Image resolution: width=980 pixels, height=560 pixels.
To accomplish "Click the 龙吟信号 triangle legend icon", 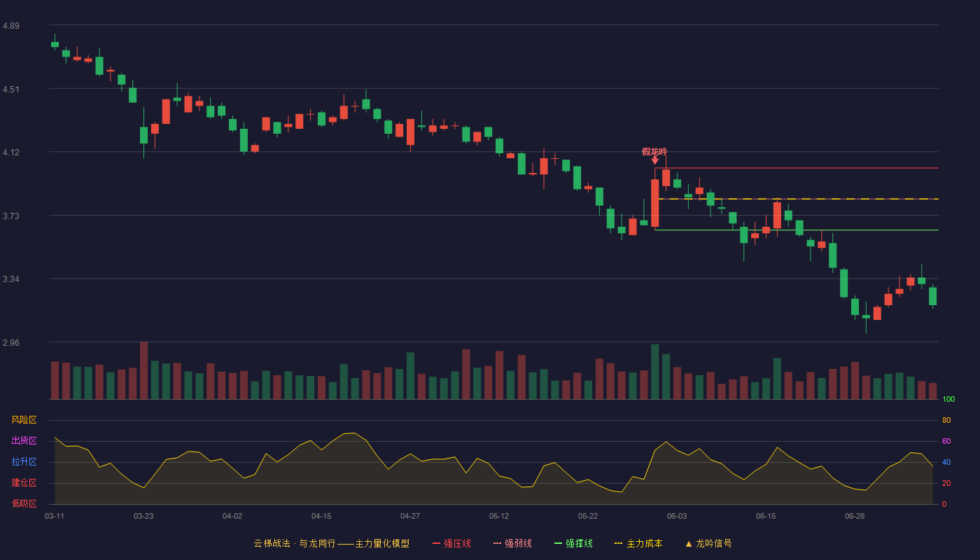I will click(689, 544).
